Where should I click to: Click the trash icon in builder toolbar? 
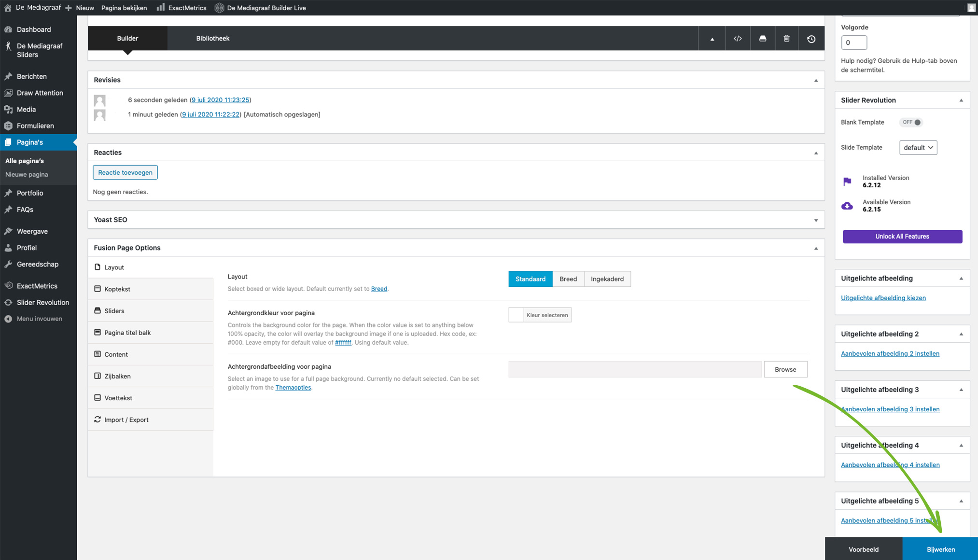pos(786,39)
